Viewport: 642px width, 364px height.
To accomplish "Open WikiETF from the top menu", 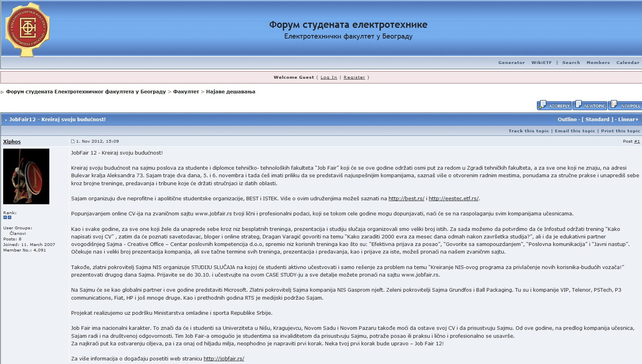I will [x=541, y=63].
